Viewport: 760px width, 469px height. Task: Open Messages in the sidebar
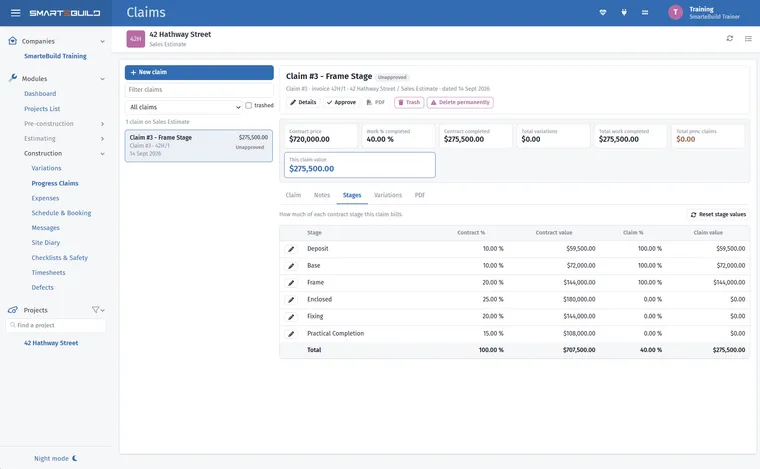(46, 228)
